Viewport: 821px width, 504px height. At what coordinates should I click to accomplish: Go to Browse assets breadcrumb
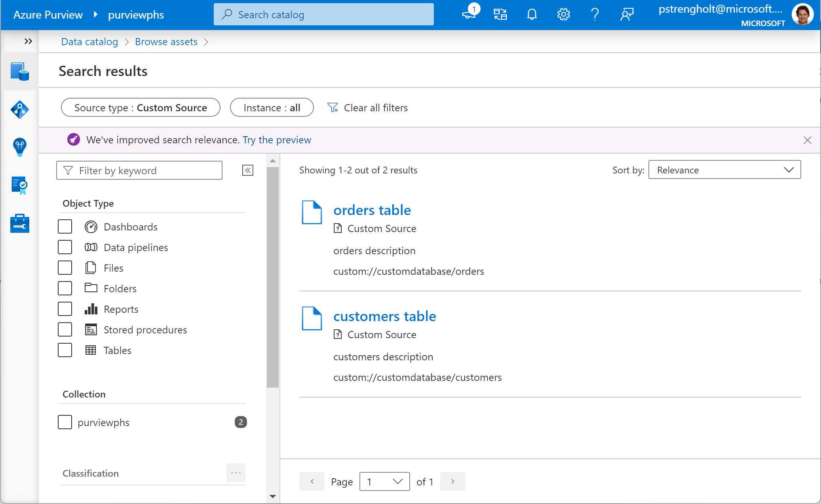pyautogui.click(x=166, y=42)
